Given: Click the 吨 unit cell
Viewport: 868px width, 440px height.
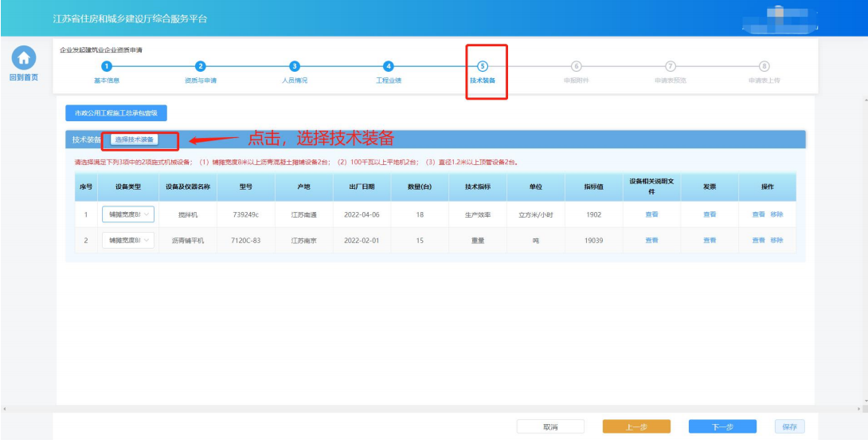Looking at the screenshot, I should pos(536,241).
